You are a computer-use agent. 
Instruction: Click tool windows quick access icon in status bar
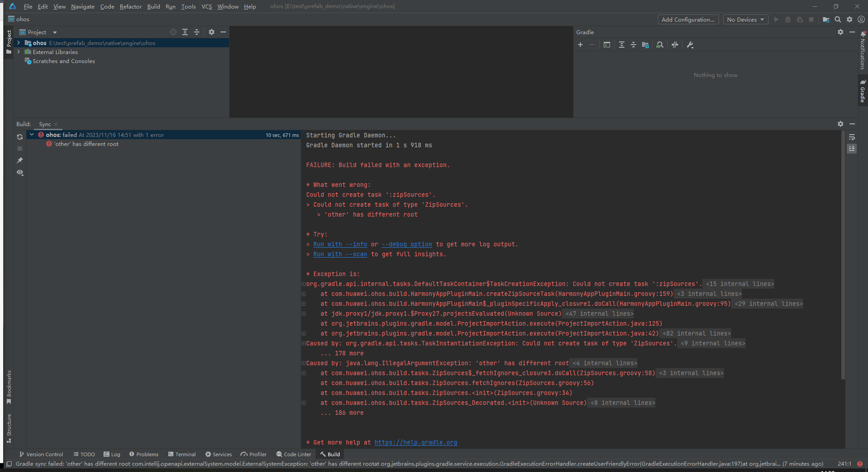pyautogui.click(x=9, y=464)
